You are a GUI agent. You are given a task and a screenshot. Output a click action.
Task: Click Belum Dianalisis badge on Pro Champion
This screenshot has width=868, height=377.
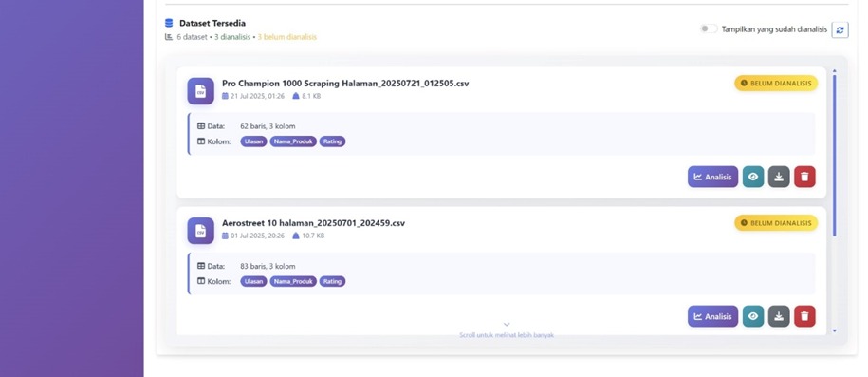coord(776,84)
